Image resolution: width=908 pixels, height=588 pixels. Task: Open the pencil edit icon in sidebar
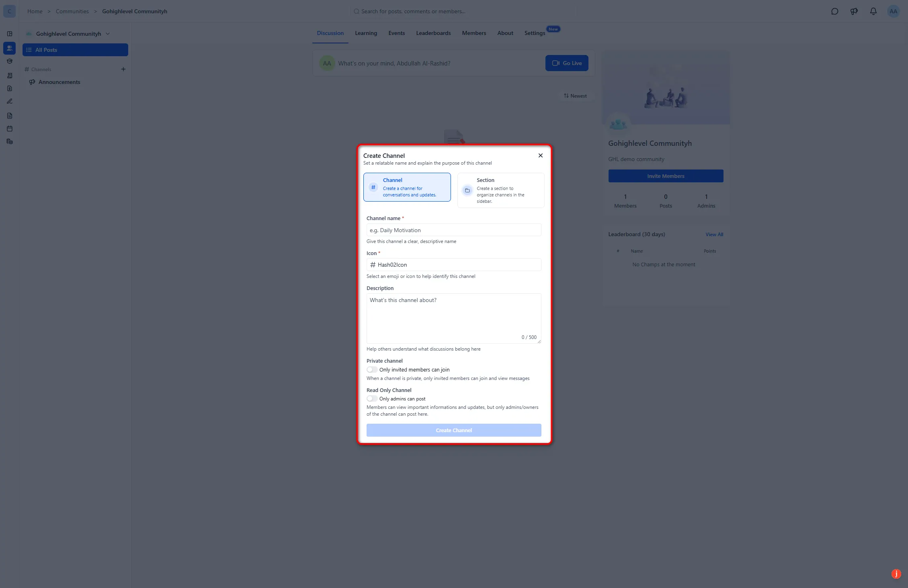10,101
